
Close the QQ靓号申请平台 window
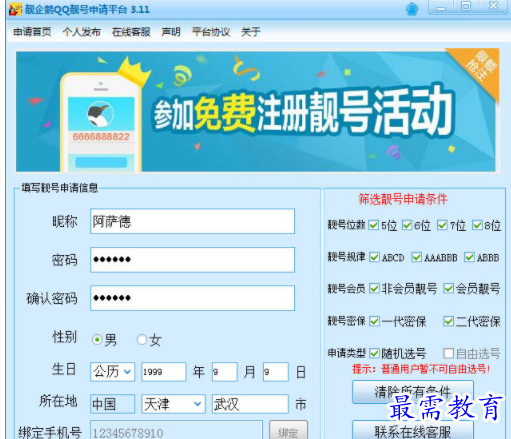tap(493, 6)
